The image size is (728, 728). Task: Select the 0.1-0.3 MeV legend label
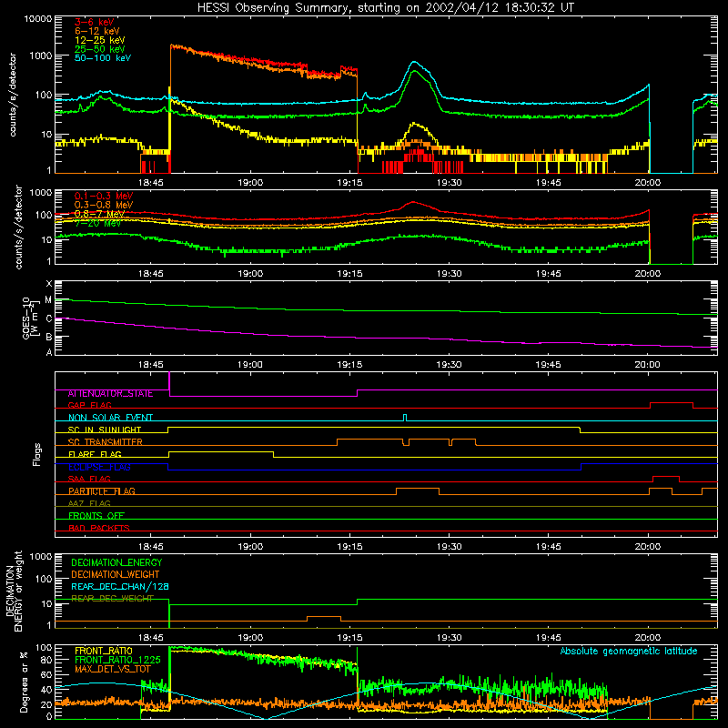[x=104, y=196]
